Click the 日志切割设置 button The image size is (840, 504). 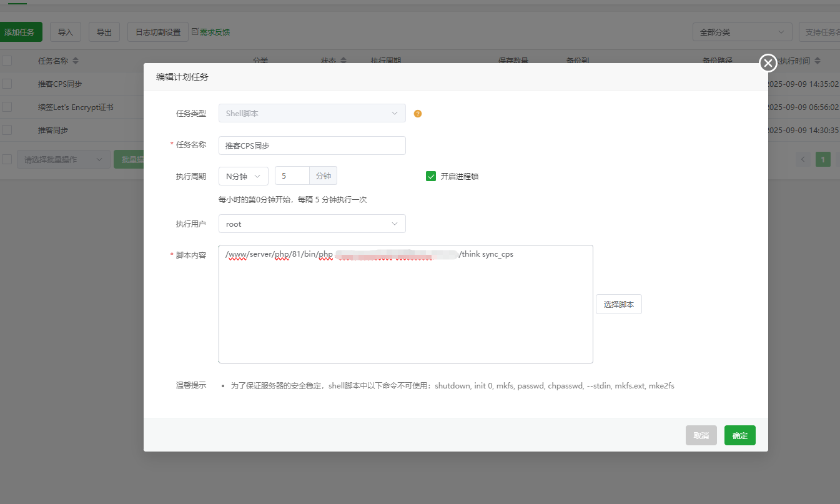(157, 32)
